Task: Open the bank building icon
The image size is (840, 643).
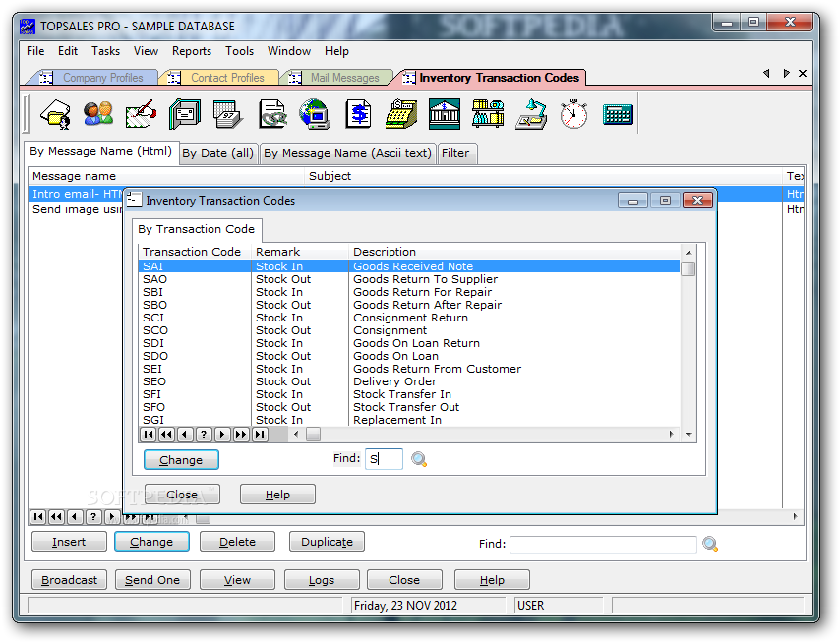Action: [445, 114]
